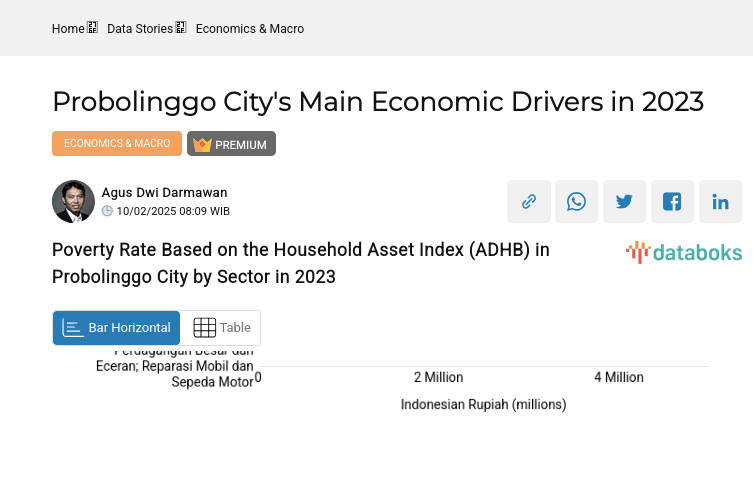753x498 pixels.
Task: Open author Agus Dwi Darmawan's profile photo
Action: click(73, 201)
